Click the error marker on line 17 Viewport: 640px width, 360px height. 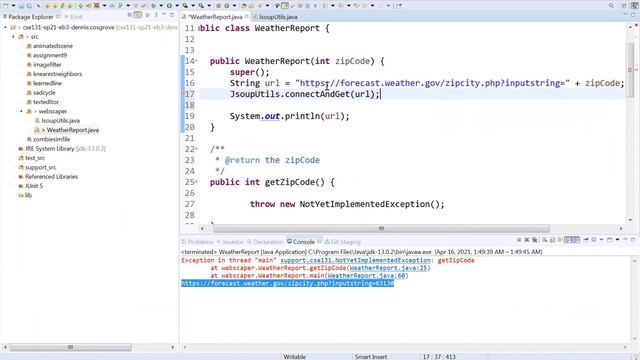pyautogui.click(x=183, y=94)
